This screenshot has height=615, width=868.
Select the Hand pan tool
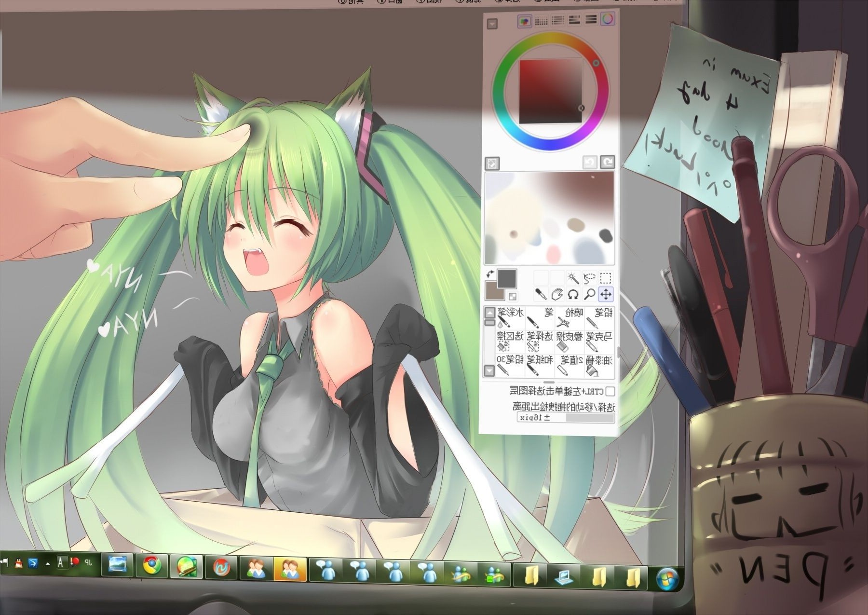(557, 294)
